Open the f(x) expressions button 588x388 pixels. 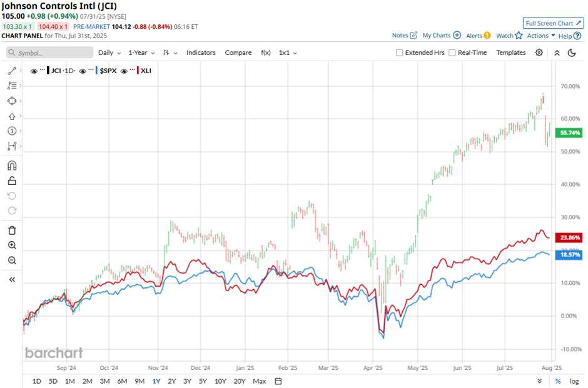(265, 53)
